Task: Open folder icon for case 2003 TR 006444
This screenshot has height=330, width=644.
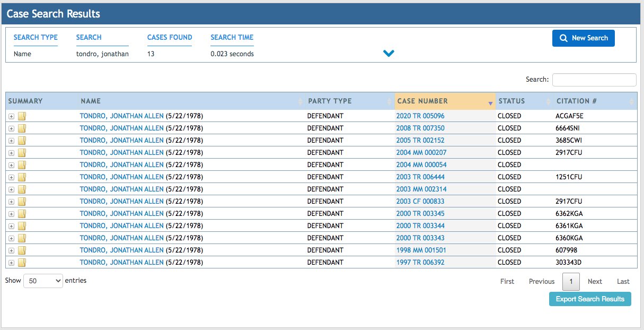Action: point(22,177)
